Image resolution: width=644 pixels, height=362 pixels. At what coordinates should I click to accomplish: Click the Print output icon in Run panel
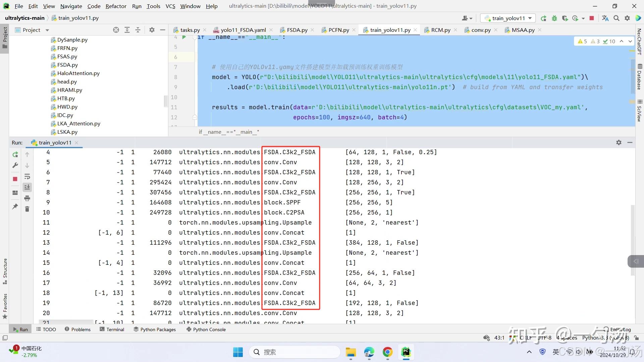(27, 198)
